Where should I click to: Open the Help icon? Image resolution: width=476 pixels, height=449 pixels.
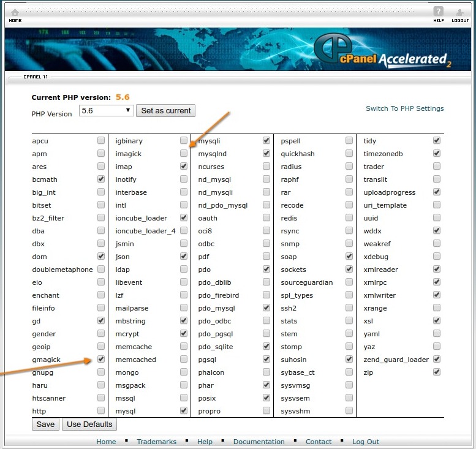(x=439, y=12)
